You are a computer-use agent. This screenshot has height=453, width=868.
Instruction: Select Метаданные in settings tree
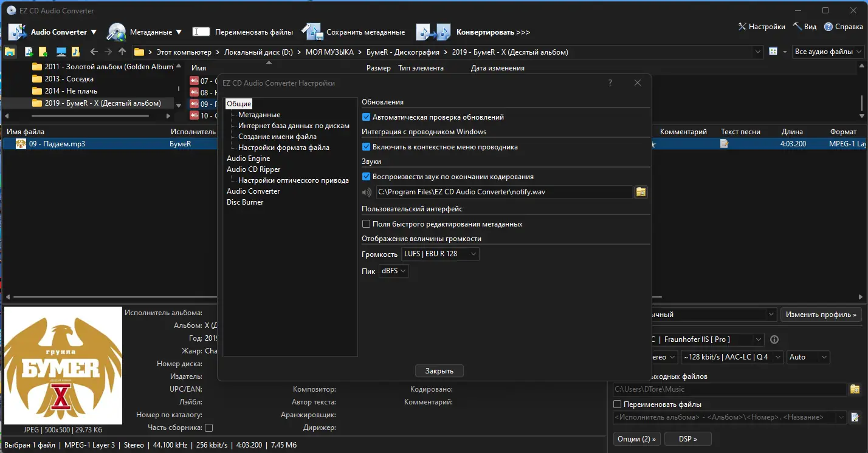tap(259, 115)
